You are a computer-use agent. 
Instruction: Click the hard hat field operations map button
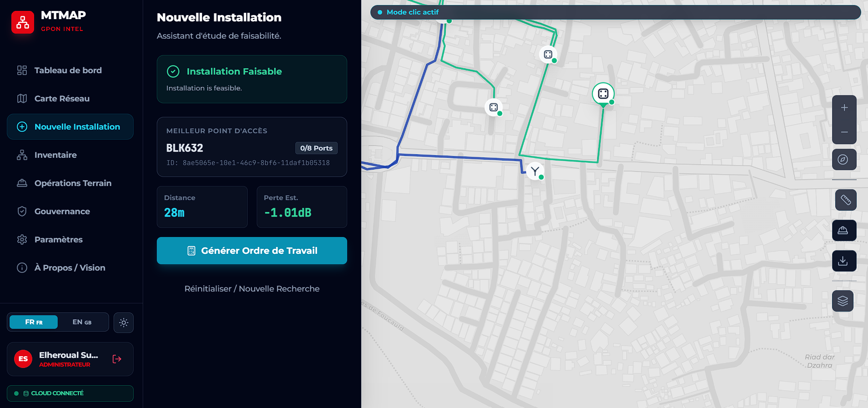pyautogui.click(x=844, y=231)
